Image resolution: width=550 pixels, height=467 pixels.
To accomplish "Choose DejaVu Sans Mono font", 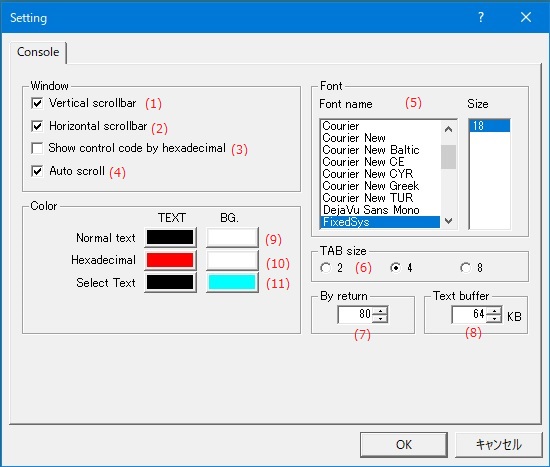I will coord(381,209).
